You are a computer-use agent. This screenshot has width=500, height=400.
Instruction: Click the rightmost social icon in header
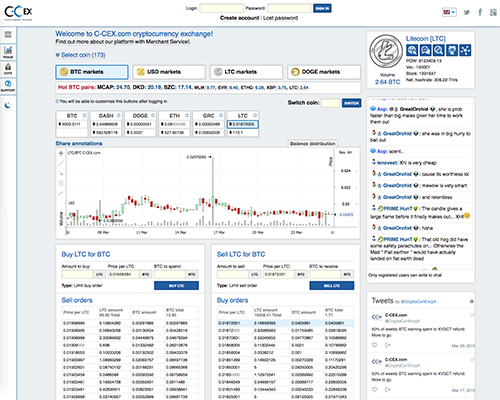(x=493, y=12)
